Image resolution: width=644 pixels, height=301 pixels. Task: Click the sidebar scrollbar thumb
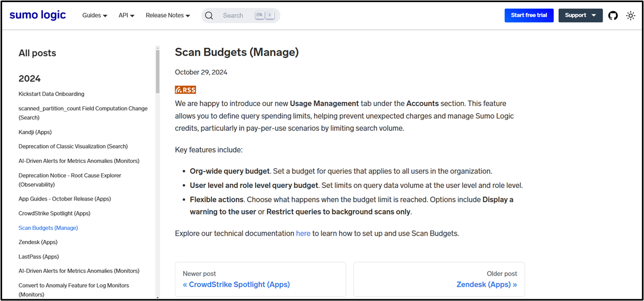click(157, 72)
